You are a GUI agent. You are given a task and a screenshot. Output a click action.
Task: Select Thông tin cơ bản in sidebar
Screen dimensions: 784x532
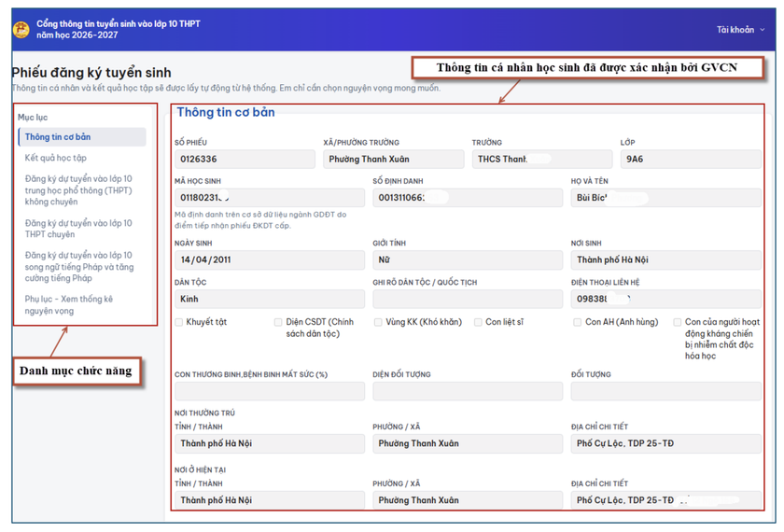point(58,137)
